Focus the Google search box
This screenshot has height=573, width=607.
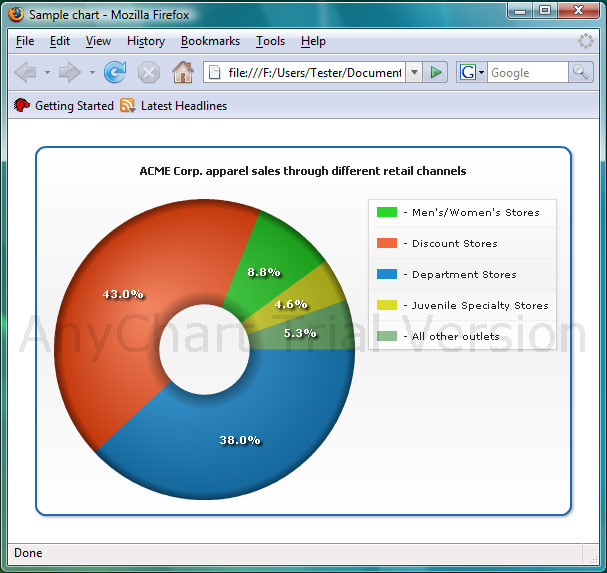point(527,72)
